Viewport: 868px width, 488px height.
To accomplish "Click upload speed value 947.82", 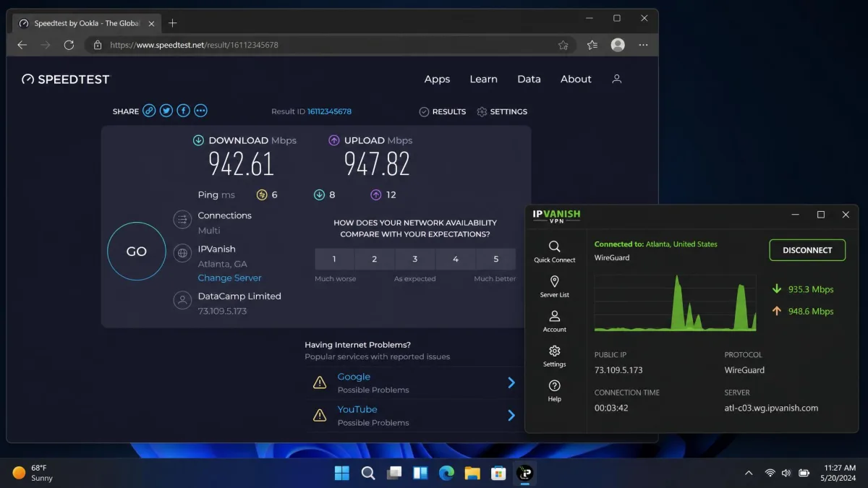I will (377, 164).
